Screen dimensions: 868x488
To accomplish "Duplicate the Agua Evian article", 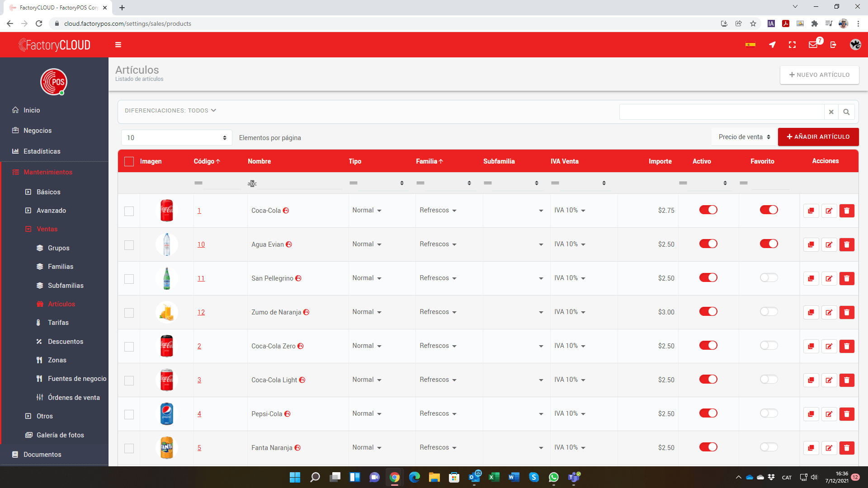I will [x=811, y=244].
